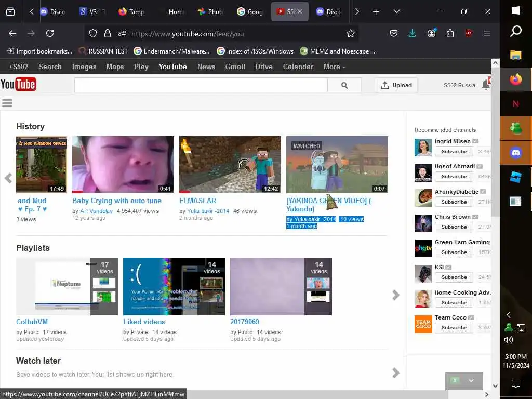
Task: Click the Discord icon in the taskbar
Action: pyautogui.click(x=516, y=153)
